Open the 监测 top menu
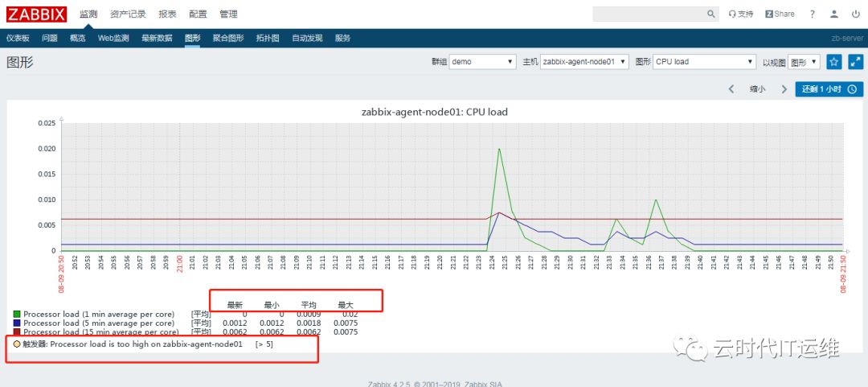Image resolution: width=868 pixels, height=387 pixels. pos(88,14)
